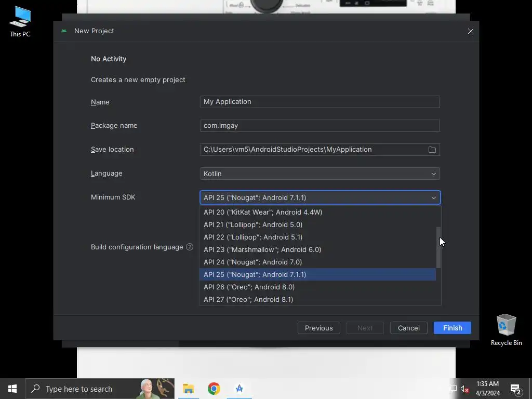This screenshot has height=399, width=532.
Task: Click the Build configuration language help icon
Action: [190, 247]
